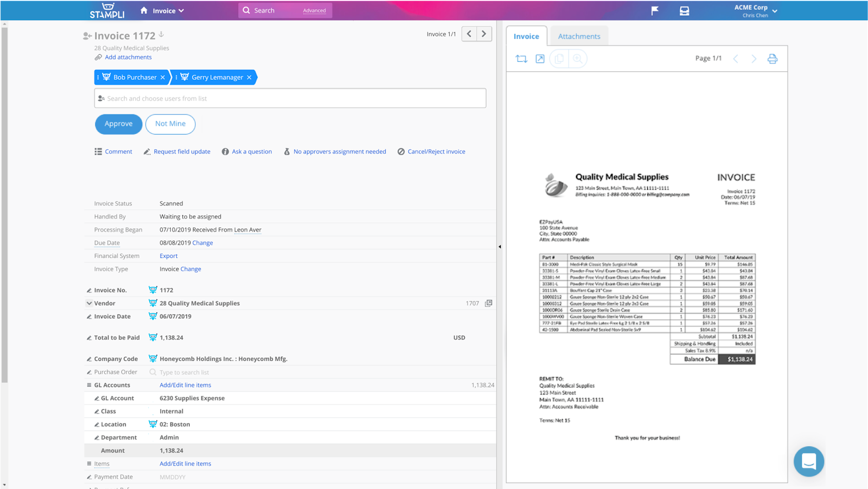Click the copy pages icon in viewer toolbar
This screenshot has width=868, height=489.
[x=559, y=59]
